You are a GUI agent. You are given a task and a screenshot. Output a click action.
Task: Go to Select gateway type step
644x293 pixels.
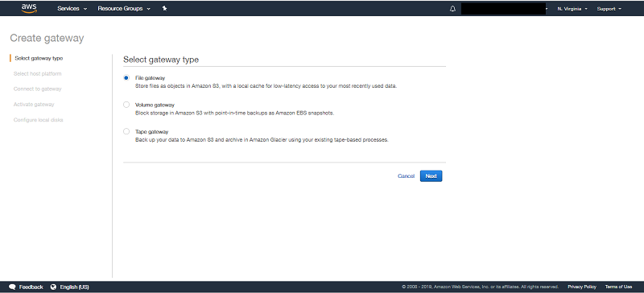coord(39,58)
